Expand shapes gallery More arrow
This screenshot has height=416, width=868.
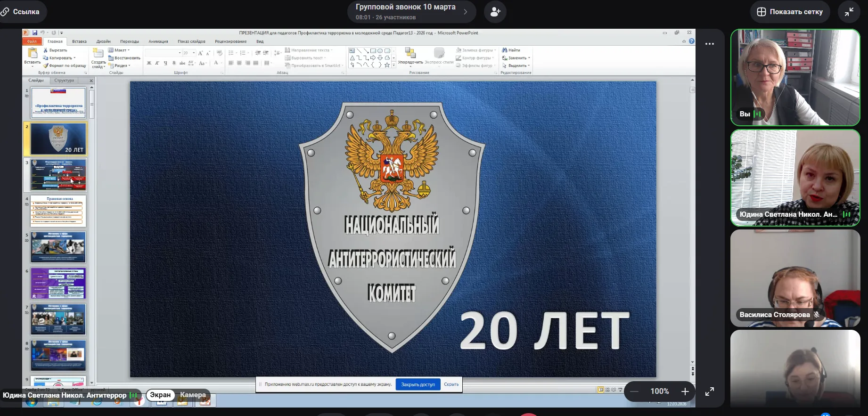tap(394, 65)
